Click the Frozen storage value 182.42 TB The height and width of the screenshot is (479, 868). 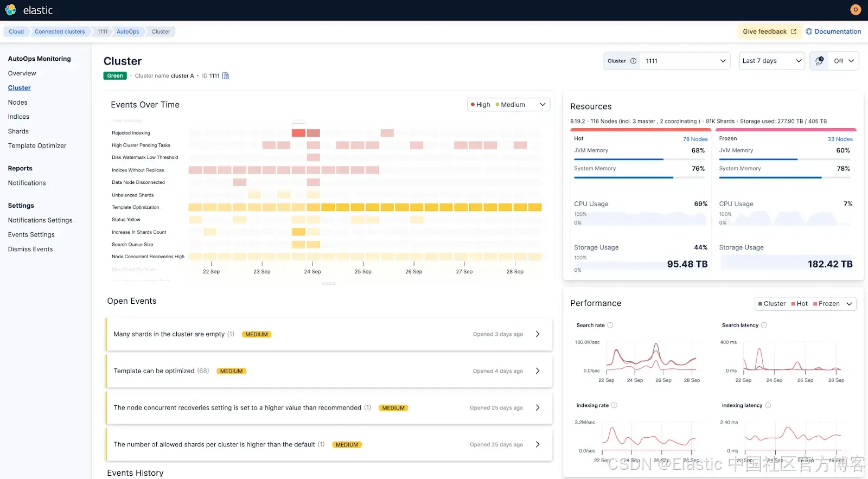pyautogui.click(x=830, y=264)
